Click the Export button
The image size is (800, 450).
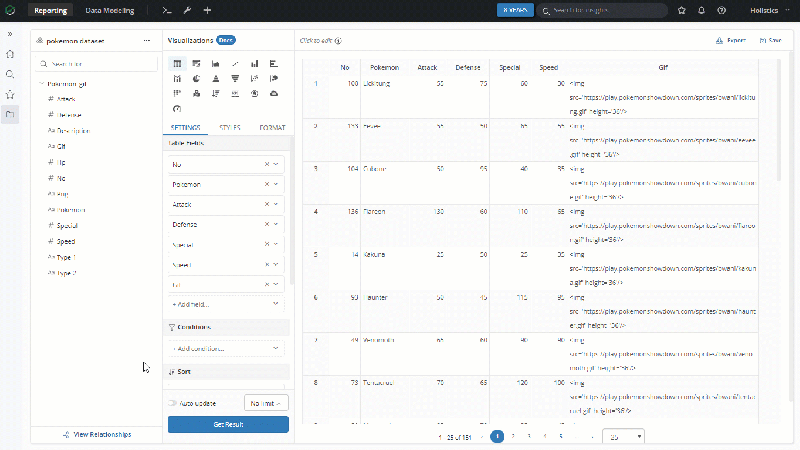[x=731, y=40]
